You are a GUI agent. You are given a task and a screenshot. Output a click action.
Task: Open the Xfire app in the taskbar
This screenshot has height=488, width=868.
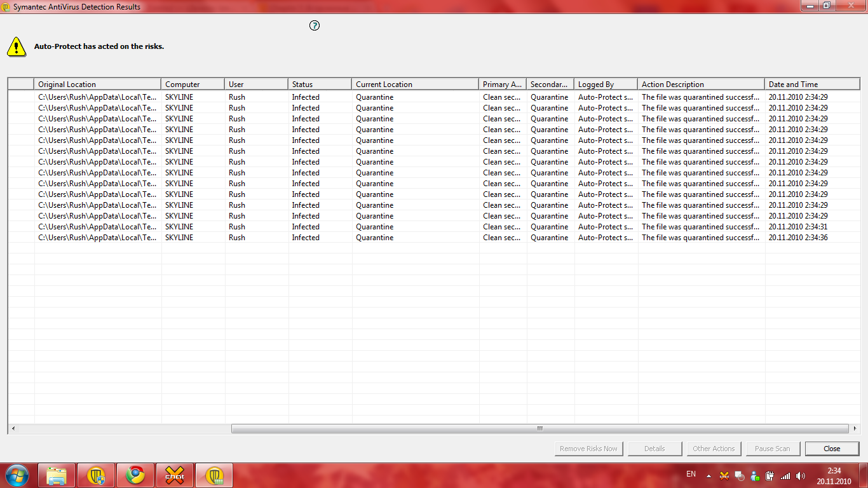click(175, 475)
